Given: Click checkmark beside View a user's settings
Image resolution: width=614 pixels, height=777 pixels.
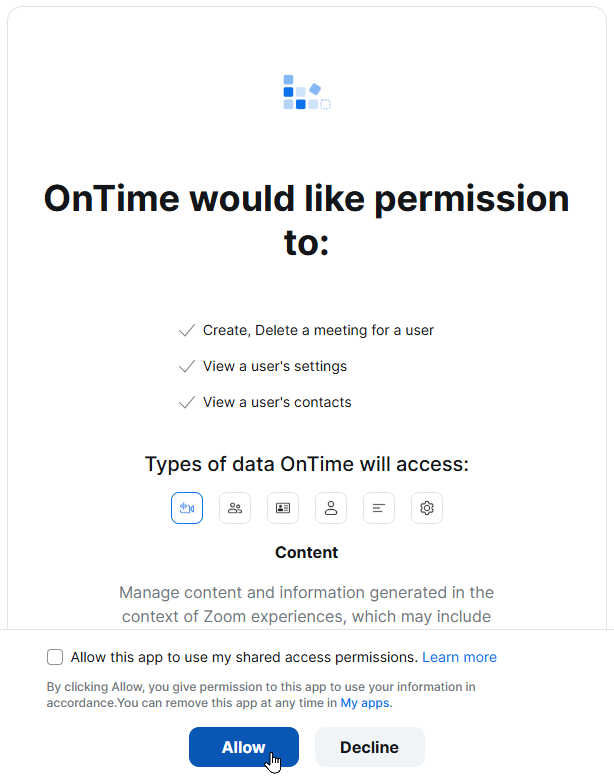Looking at the screenshot, I should coord(187,367).
